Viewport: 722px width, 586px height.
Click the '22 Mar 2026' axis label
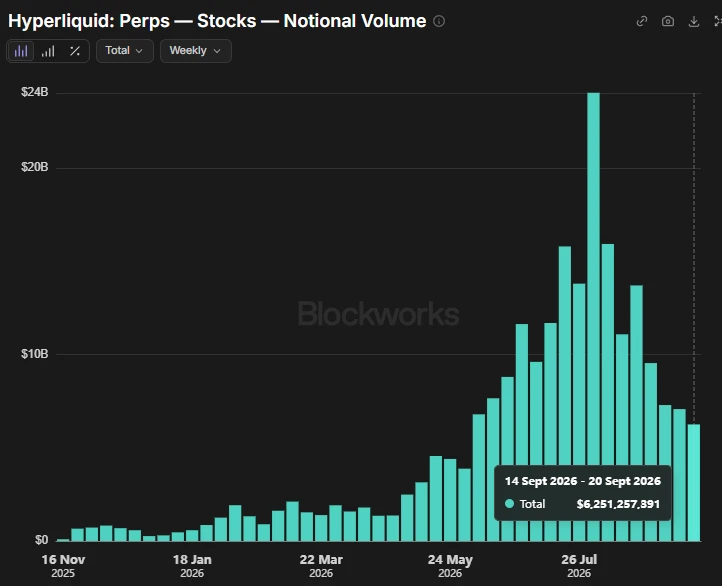[x=321, y=566]
